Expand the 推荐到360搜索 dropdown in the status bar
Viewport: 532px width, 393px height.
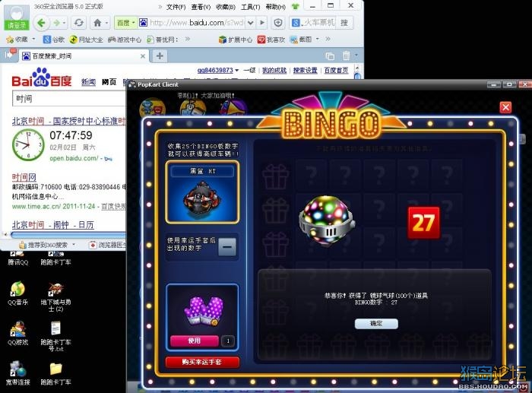pyautogui.click(x=74, y=245)
